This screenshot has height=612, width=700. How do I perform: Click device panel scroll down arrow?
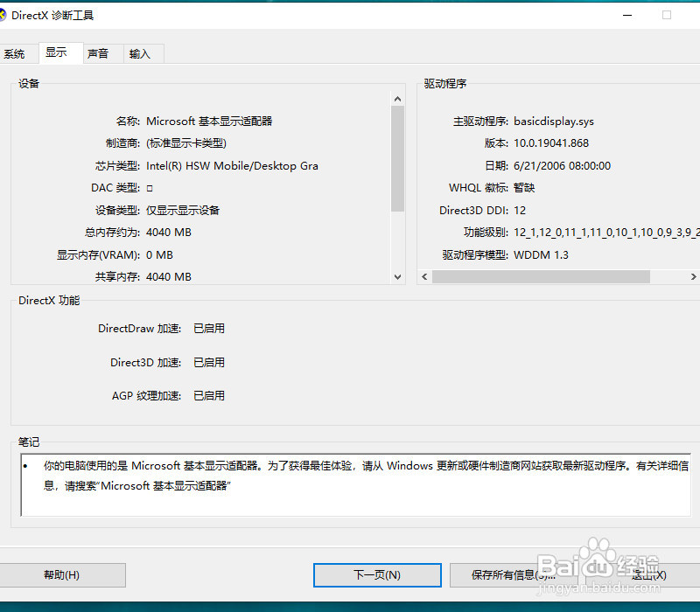[x=398, y=277]
